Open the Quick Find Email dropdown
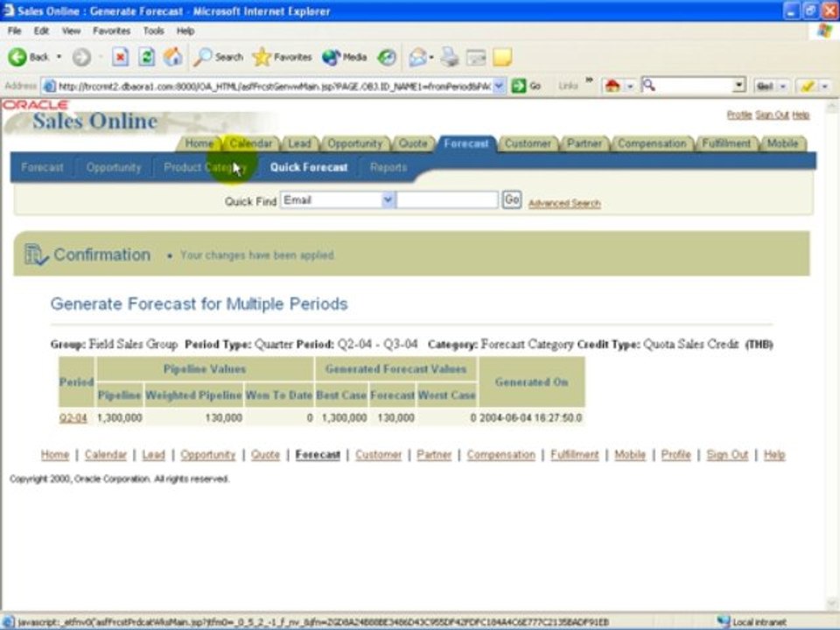The height and width of the screenshot is (630, 840). pos(388,200)
